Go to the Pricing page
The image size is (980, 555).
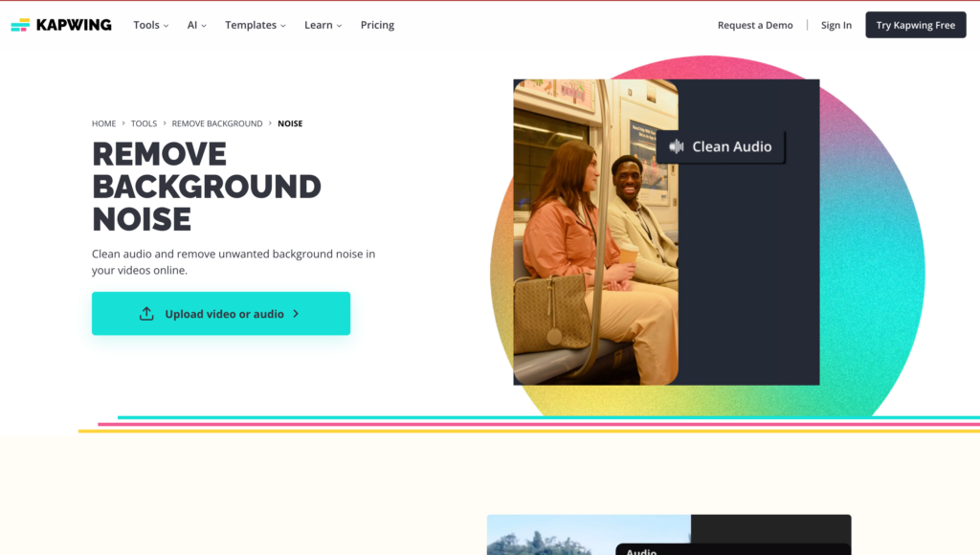click(377, 25)
